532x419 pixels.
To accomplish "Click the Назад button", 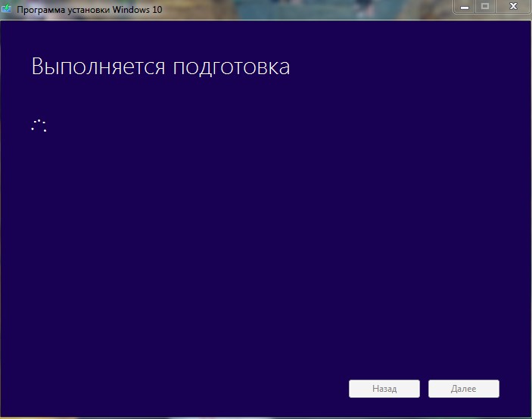I will pos(384,389).
